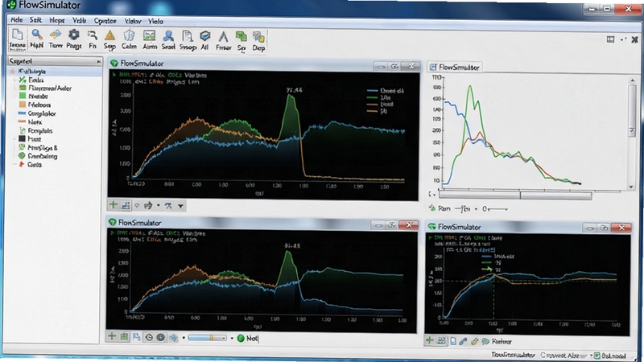Open the 'Selt' menu in the menu bar
Viewport: 644px width, 362px height.
35,19
